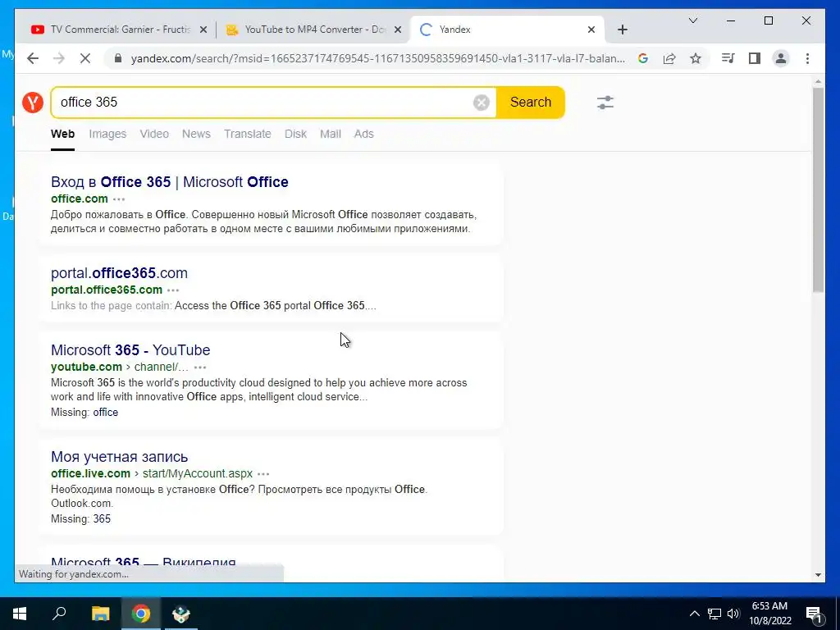Close the Yandex tab
The image size is (840, 630).
(x=591, y=30)
